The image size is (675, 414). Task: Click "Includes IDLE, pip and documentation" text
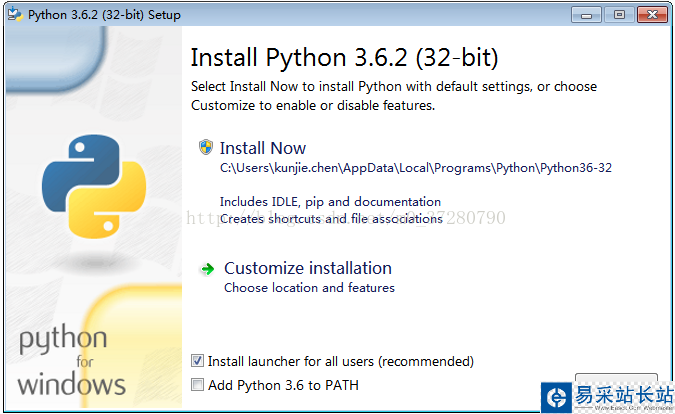coord(330,201)
